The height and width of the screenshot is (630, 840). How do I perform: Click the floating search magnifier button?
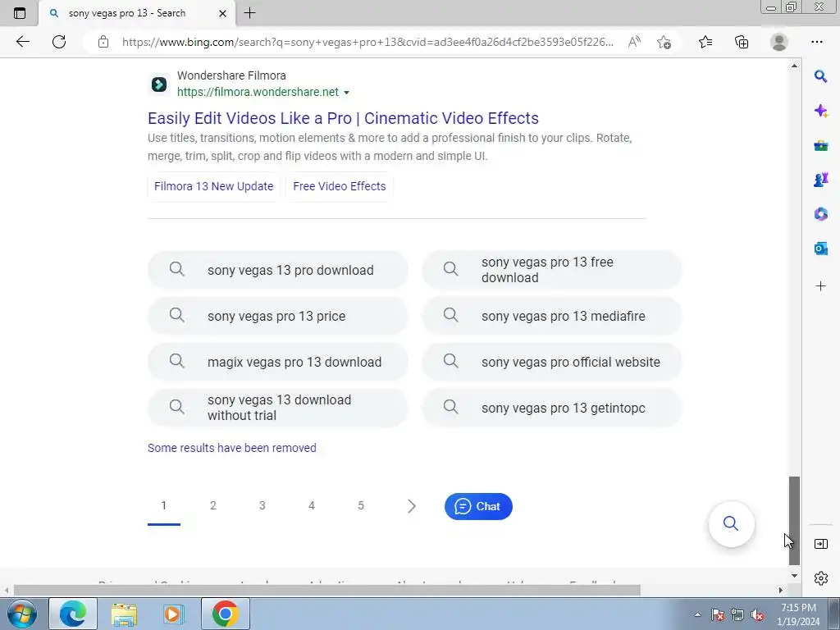coord(731,523)
